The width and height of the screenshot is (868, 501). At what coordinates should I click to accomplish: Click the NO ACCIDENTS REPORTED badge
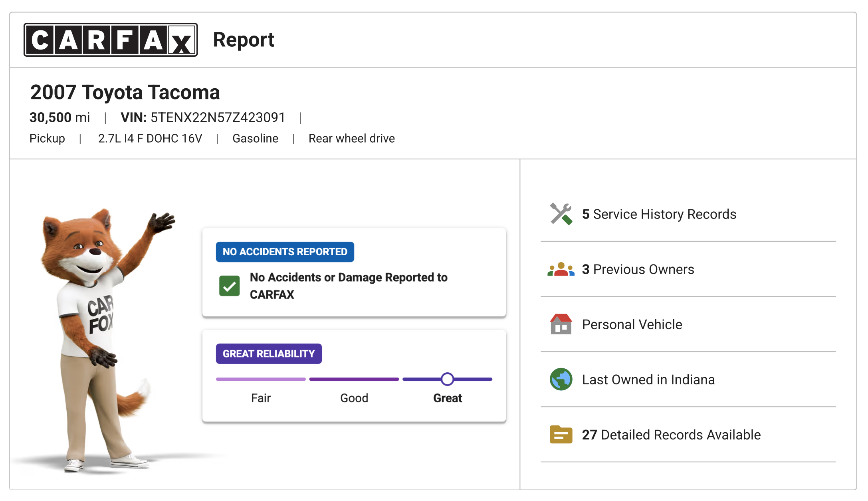pyautogui.click(x=285, y=252)
